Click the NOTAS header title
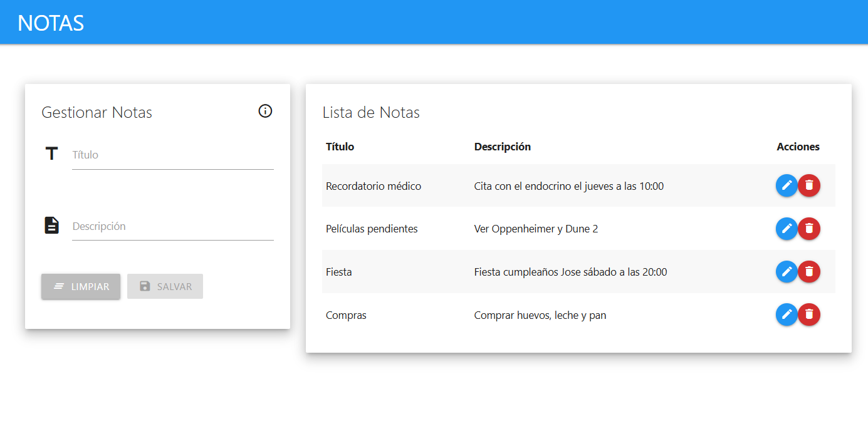 50,22
